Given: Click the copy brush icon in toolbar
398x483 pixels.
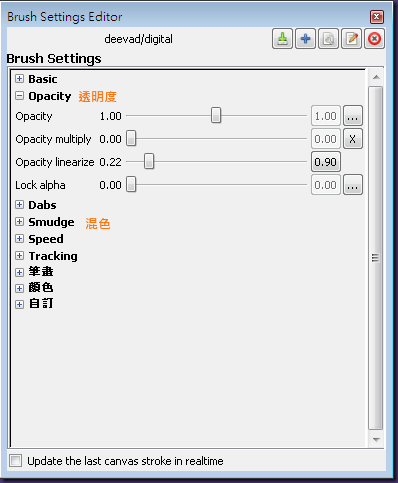Looking at the screenshot, I should [328, 39].
